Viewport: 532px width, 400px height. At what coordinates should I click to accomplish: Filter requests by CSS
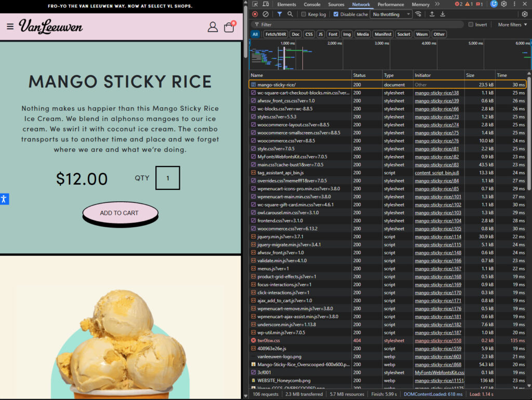click(x=309, y=34)
